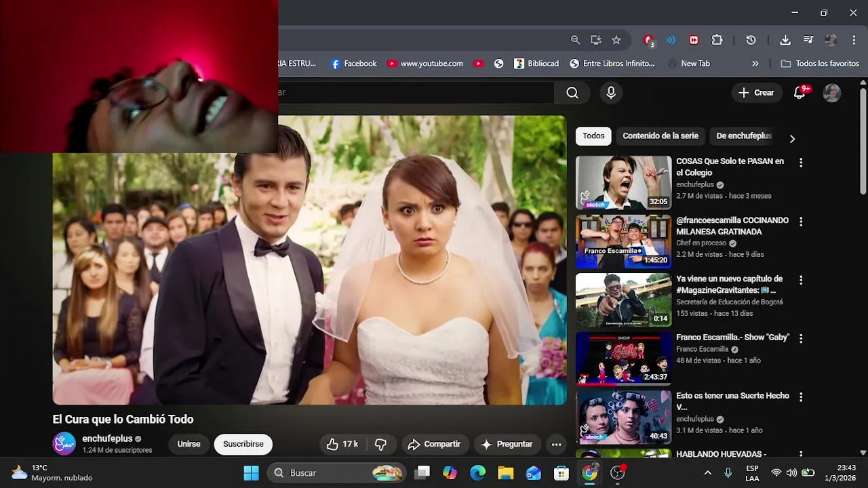Click the Suscribirse button
Image resolution: width=868 pixels, height=488 pixels.
243,445
